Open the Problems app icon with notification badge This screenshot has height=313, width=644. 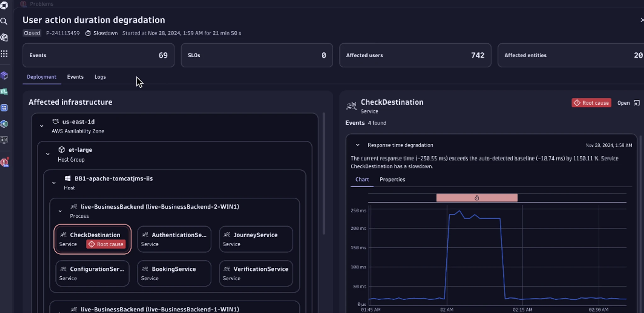tap(4, 162)
